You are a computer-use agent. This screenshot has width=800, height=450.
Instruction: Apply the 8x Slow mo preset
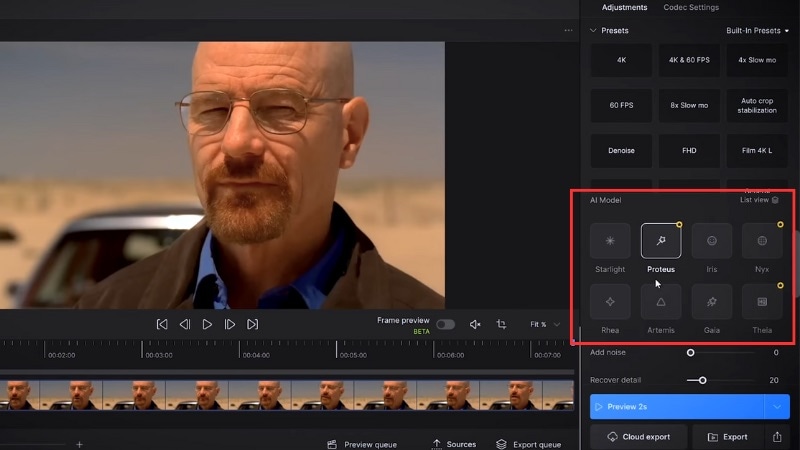[689, 105]
